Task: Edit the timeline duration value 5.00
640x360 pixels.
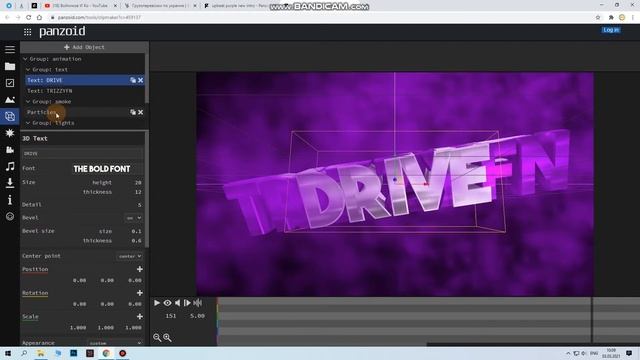Action: coord(197,316)
